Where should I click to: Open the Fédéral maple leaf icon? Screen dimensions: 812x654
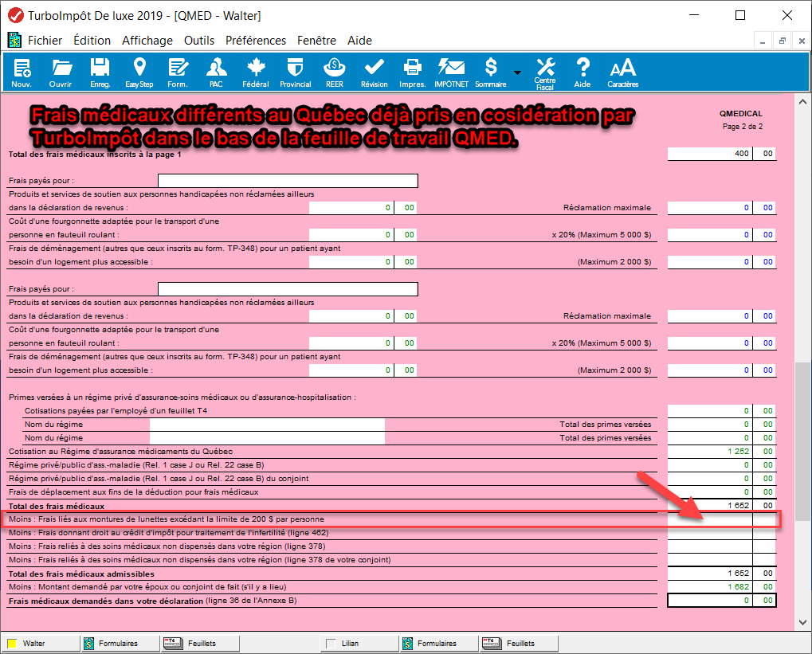pos(256,72)
